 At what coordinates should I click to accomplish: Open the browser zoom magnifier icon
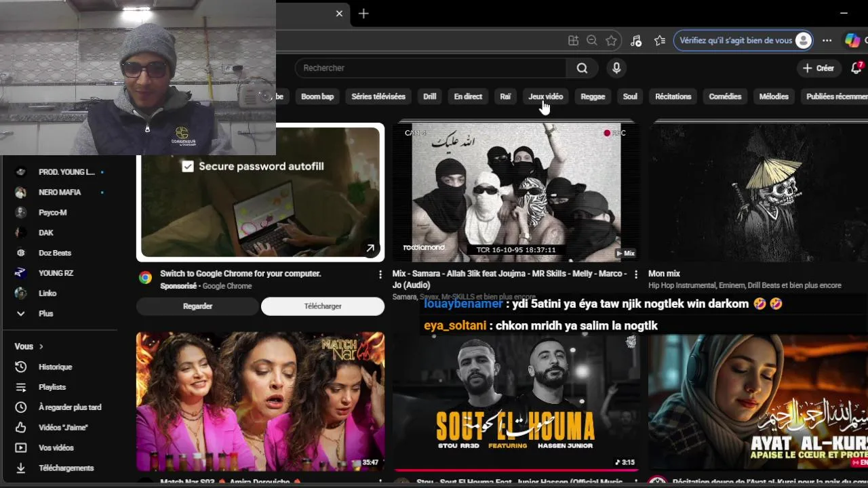click(x=592, y=41)
